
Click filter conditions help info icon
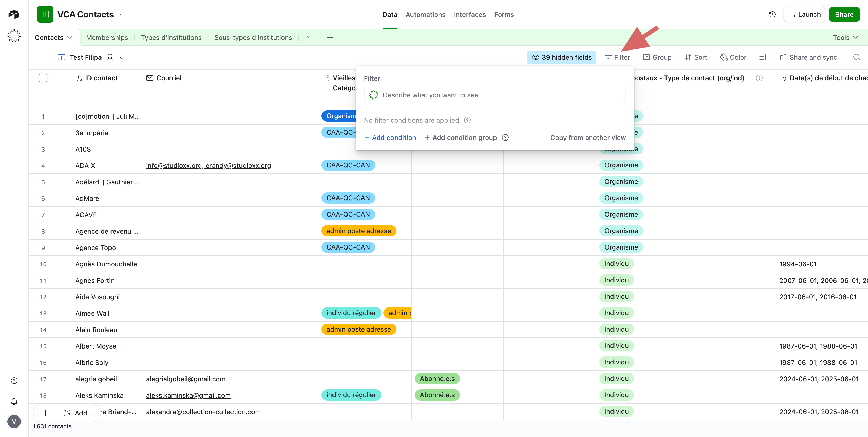[467, 120]
